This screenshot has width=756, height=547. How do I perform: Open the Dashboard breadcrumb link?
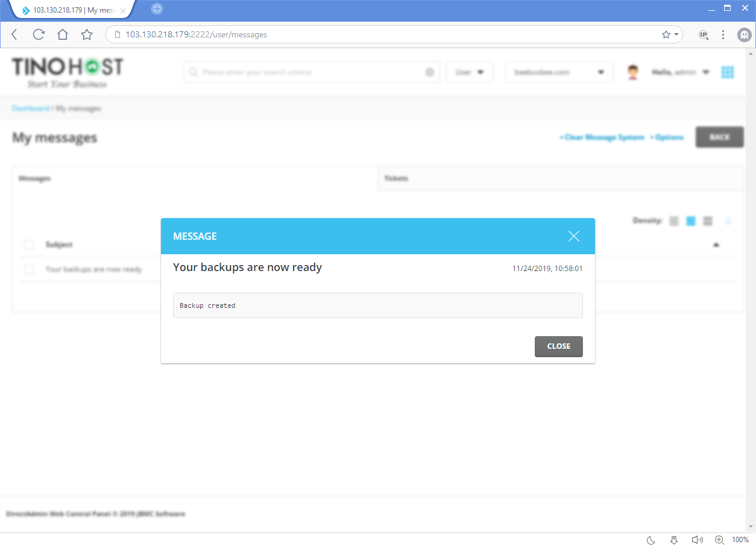(x=30, y=108)
